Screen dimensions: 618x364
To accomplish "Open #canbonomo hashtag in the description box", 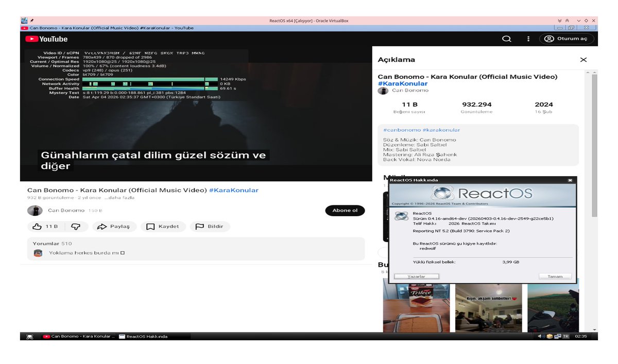I will point(402,130).
